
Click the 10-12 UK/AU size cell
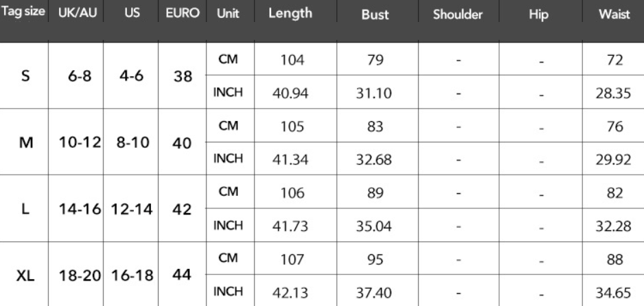click(80, 142)
